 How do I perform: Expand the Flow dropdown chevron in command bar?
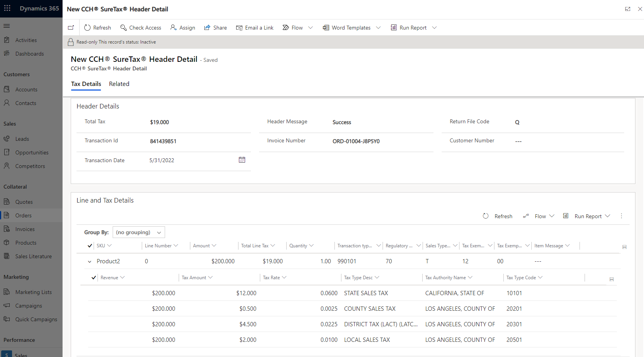point(310,28)
